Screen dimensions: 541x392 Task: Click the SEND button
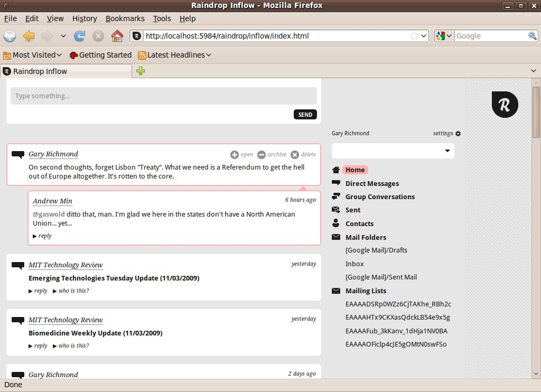pos(305,115)
